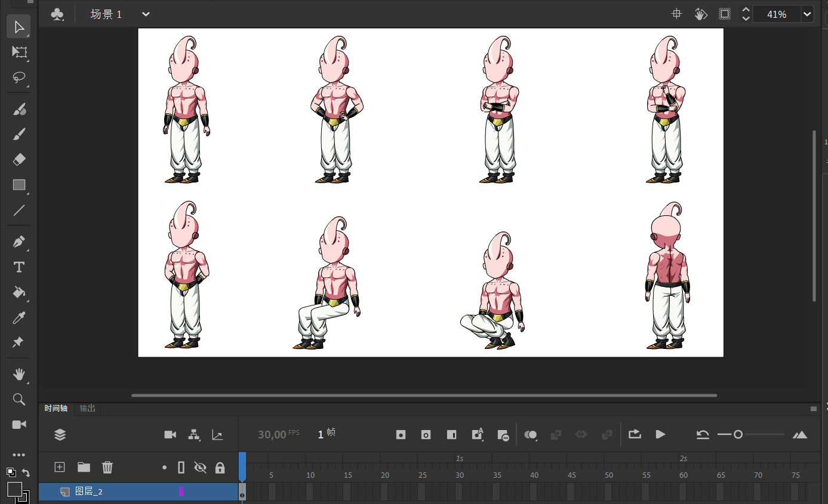Center the stage

[676, 14]
